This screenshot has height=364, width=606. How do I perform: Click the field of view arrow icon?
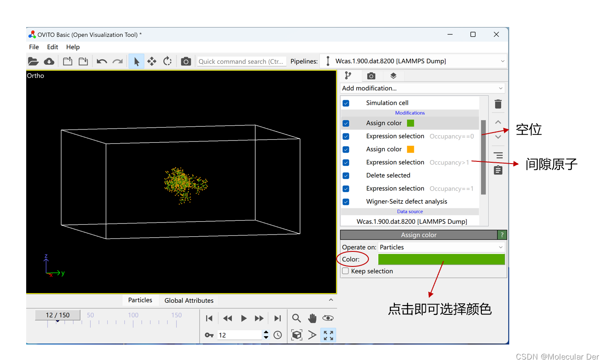coord(313,335)
